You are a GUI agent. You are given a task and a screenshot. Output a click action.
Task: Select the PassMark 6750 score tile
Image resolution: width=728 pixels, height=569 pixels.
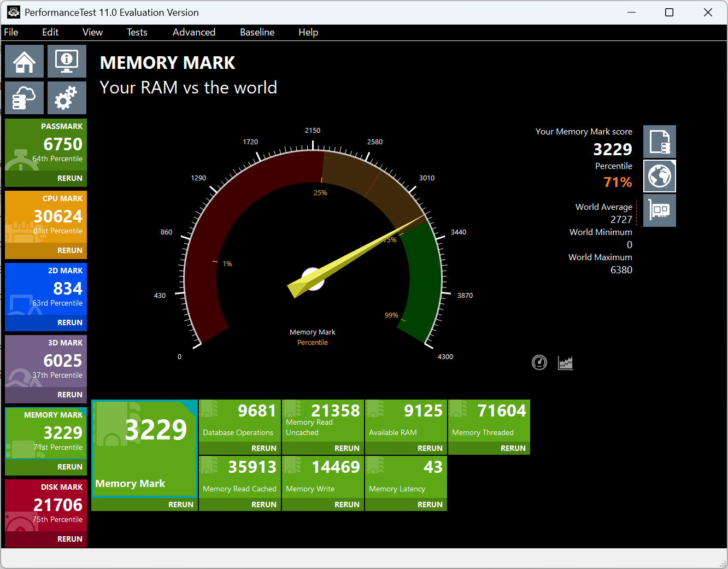point(46,145)
